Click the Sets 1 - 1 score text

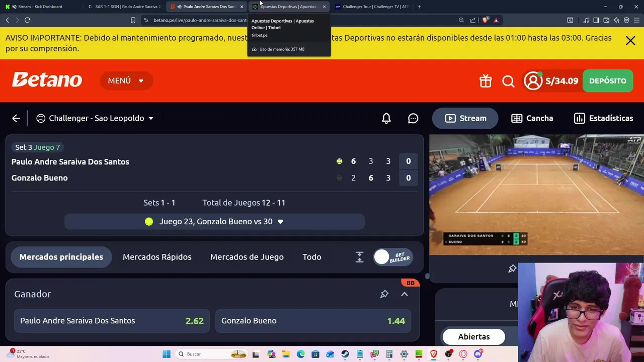tap(159, 203)
